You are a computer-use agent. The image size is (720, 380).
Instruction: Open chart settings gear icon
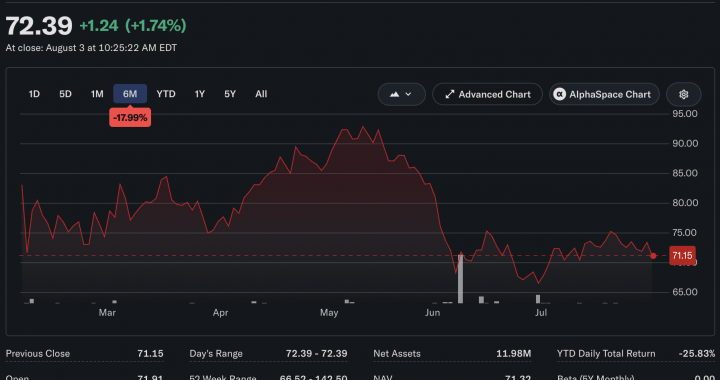tap(684, 95)
